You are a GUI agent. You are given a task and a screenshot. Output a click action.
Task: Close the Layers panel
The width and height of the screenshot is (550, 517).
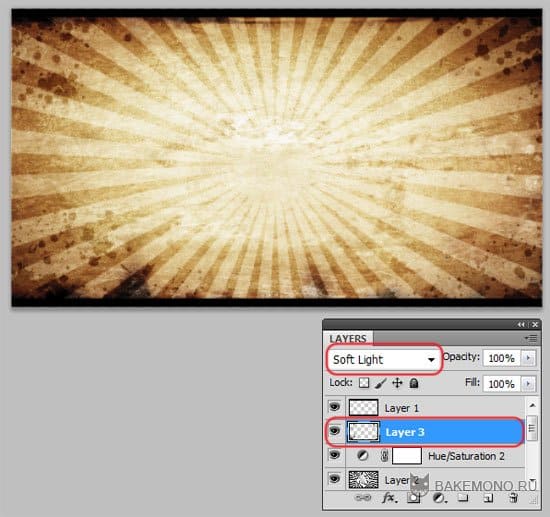[x=535, y=325]
